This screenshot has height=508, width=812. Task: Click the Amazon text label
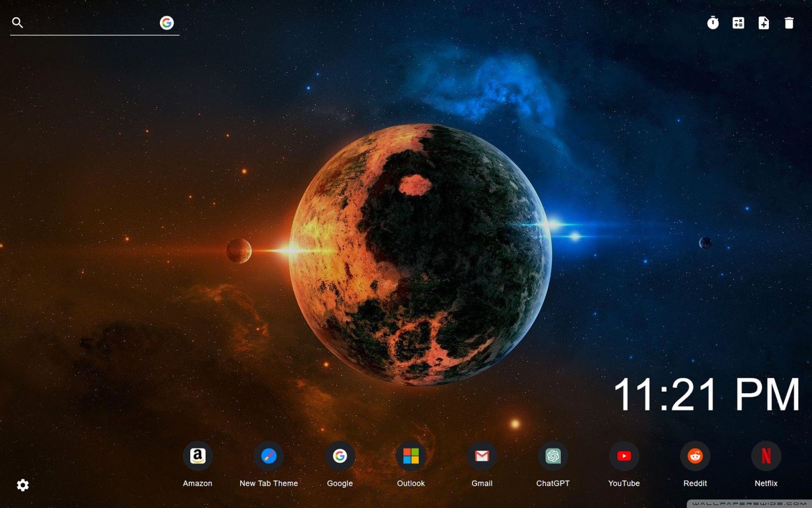[198, 483]
